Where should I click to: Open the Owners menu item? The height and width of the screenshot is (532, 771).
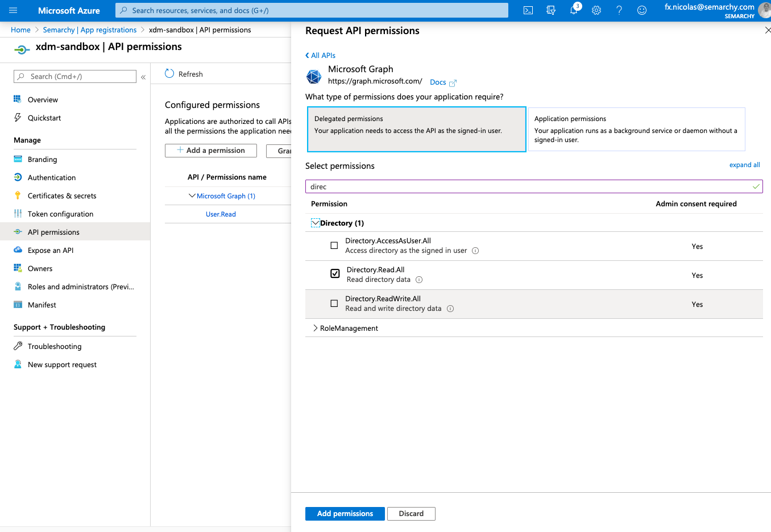tap(75, 268)
